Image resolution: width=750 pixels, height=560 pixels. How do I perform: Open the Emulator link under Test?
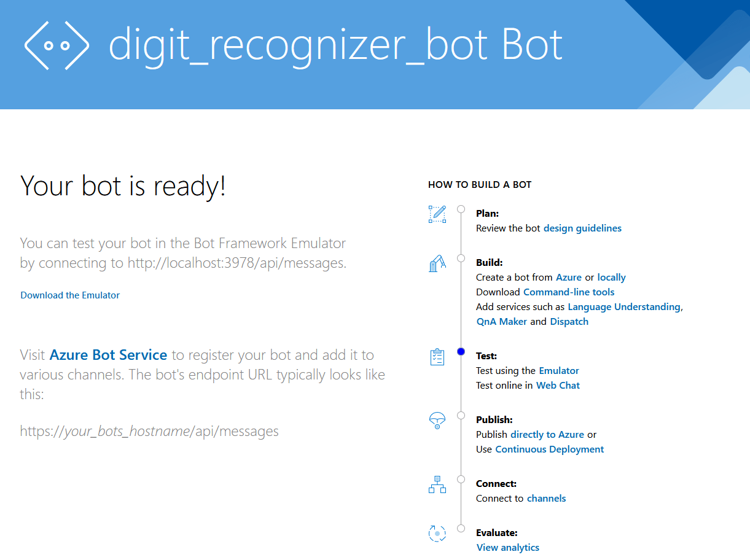click(x=559, y=371)
